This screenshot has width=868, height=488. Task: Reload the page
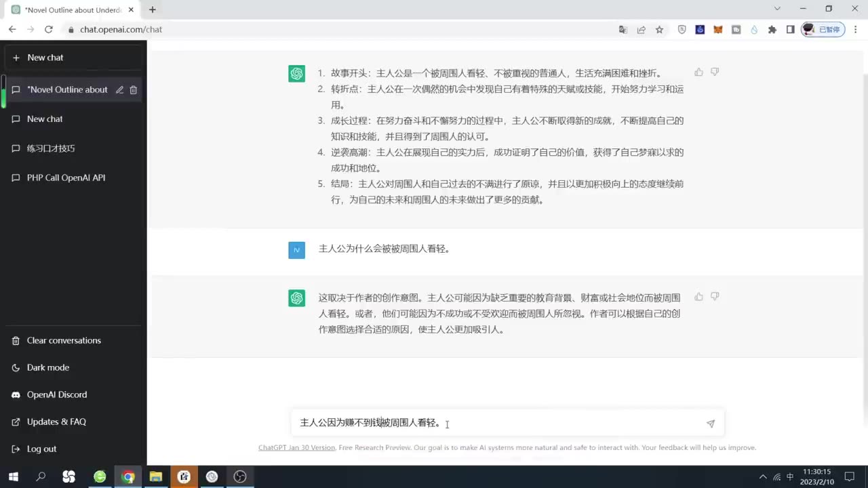[49, 29]
